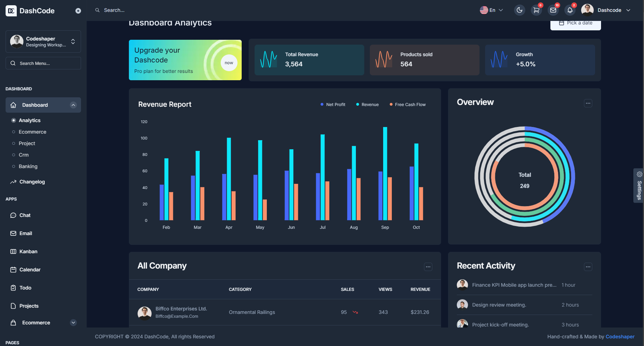
Task: Sort by the COMPANY column header
Action: coord(148,289)
